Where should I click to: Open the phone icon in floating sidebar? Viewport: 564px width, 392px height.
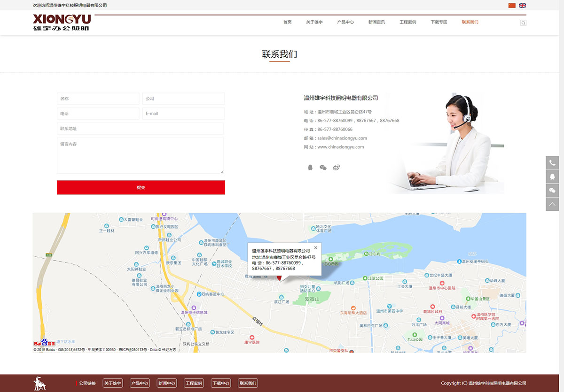[552, 163]
